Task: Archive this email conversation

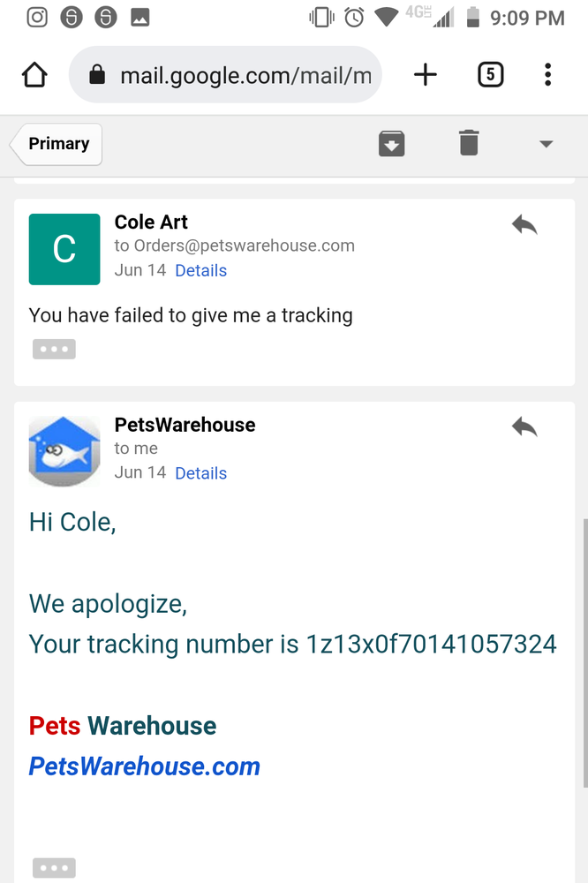Action: 391,143
